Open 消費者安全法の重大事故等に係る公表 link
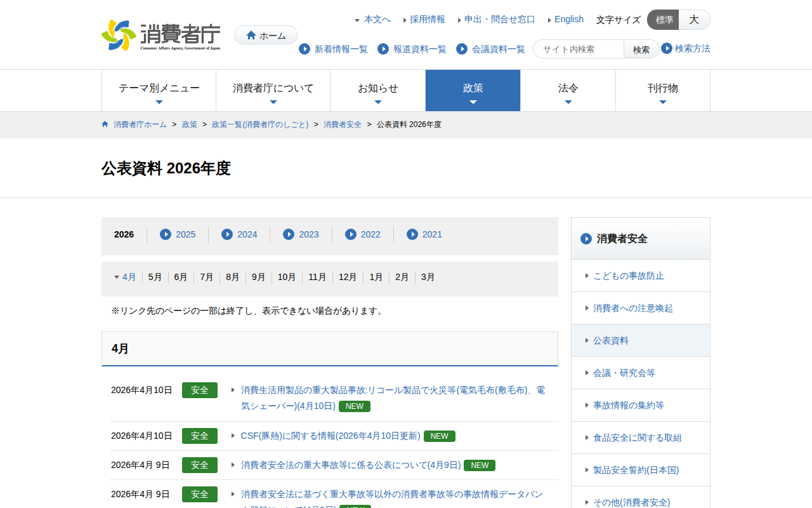This screenshot has width=812, height=508. pos(351,465)
